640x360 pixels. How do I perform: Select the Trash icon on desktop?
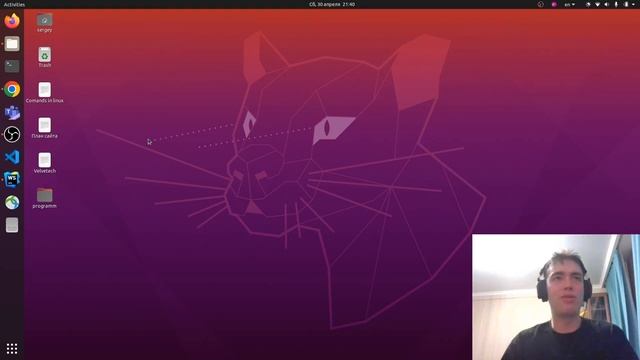(44, 58)
